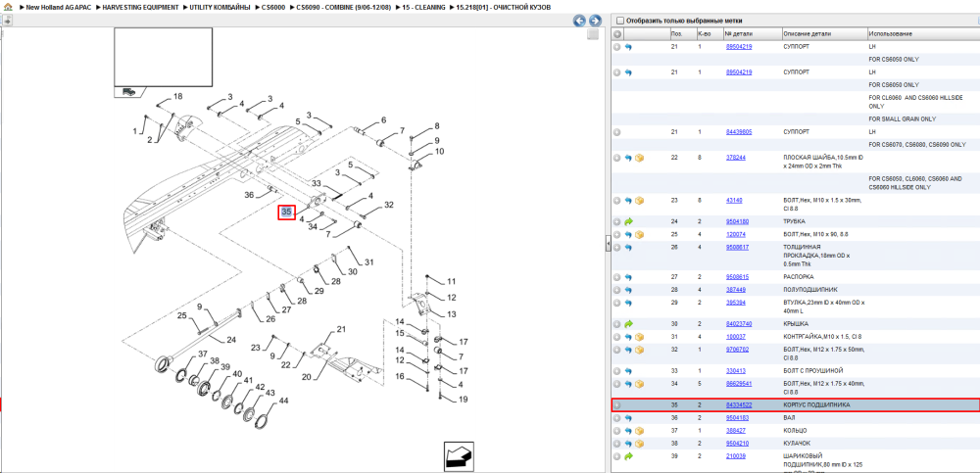
Task: Sort by the 'Описание детали' column header
Action: 824,33
